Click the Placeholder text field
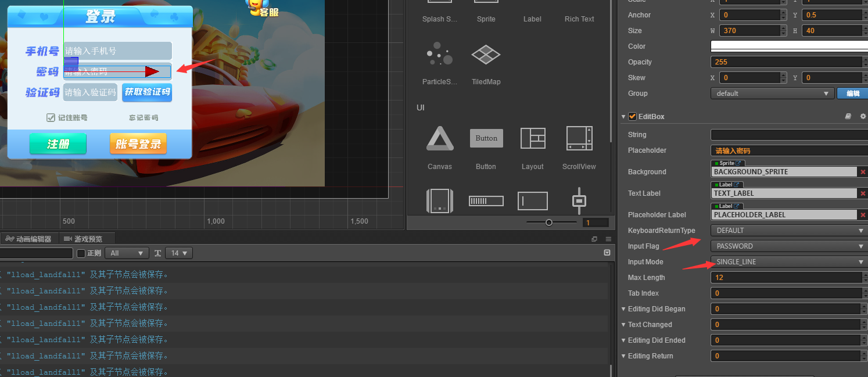868x377 pixels. point(789,150)
